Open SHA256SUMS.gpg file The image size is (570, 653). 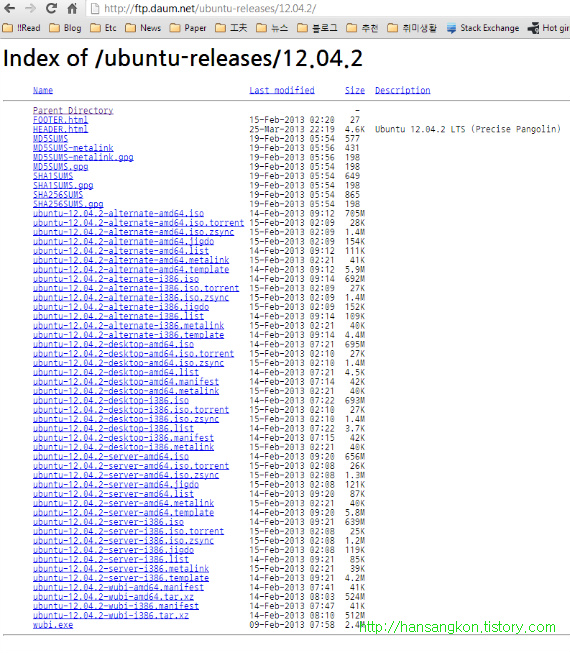(68, 204)
